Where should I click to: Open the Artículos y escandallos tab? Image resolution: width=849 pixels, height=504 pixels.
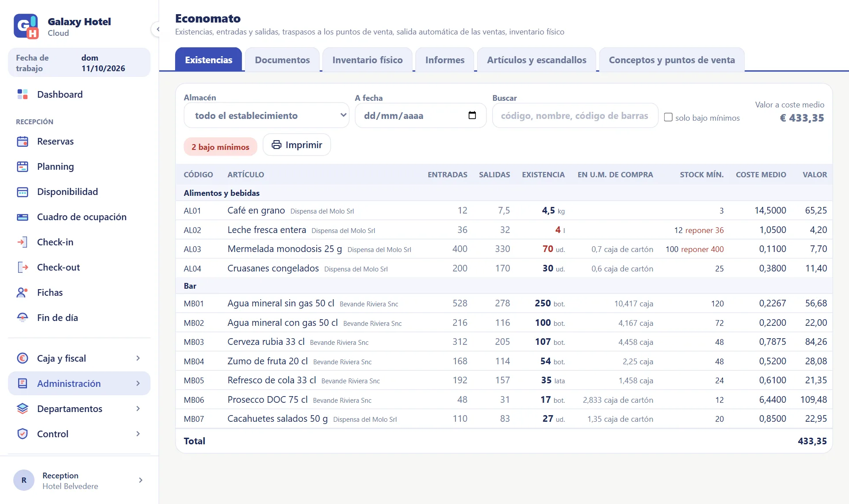pyautogui.click(x=536, y=60)
